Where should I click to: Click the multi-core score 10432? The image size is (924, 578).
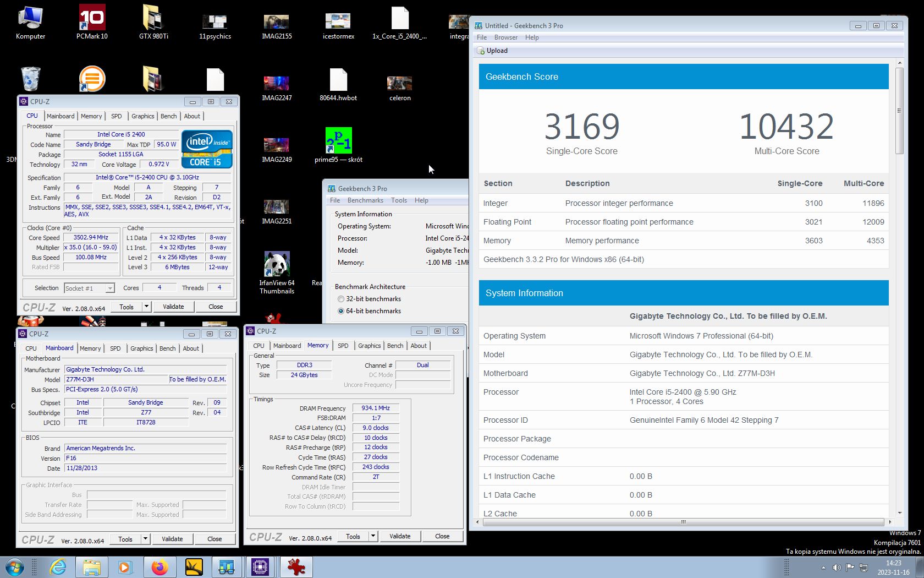pyautogui.click(x=787, y=126)
